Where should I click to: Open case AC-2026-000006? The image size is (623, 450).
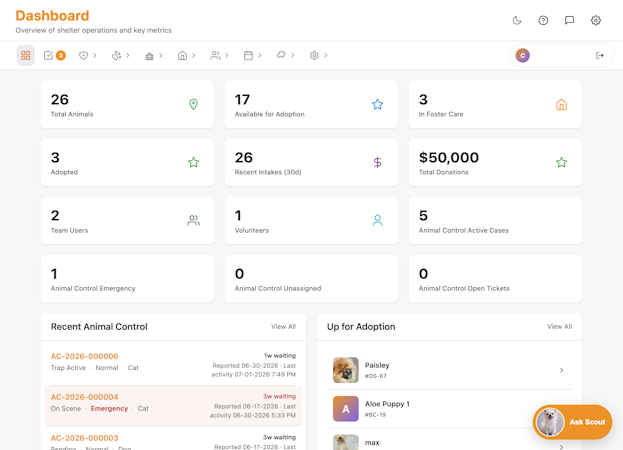pyautogui.click(x=84, y=356)
